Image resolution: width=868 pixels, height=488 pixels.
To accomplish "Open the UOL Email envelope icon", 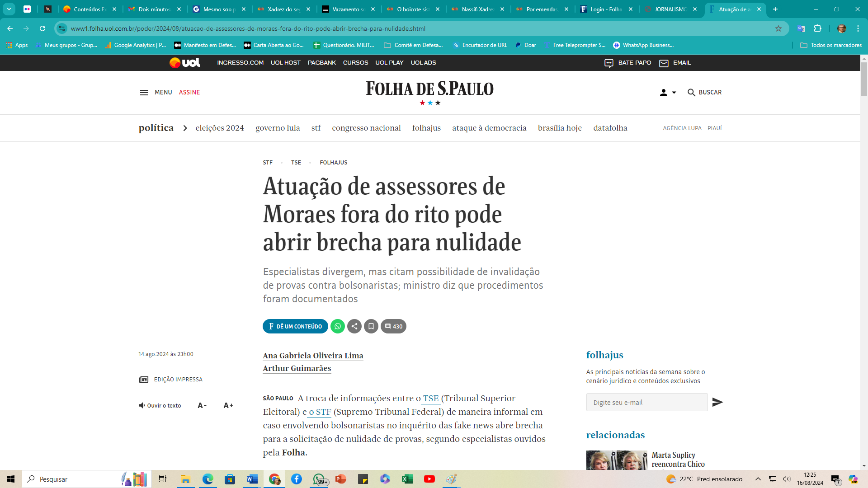I will click(x=664, y=63).
